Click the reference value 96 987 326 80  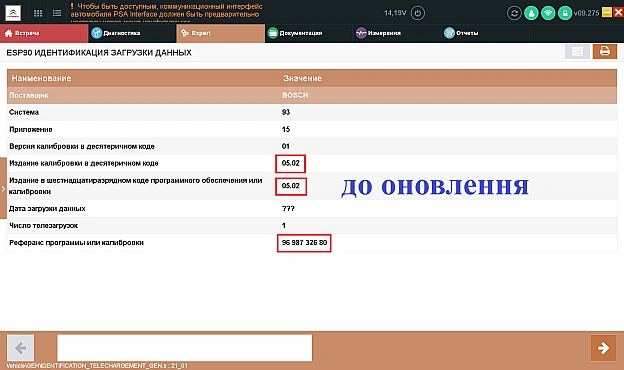pyautogui.click(x=304, y=243)
